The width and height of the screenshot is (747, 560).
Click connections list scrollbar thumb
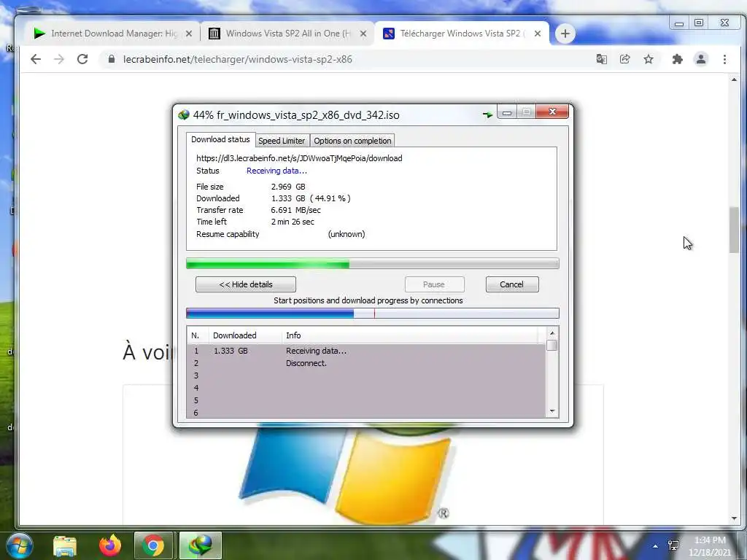(x=552, y=345)
